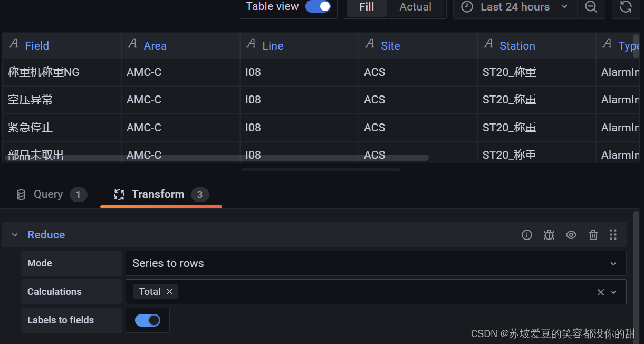
Task: Switch table sizing to Actual
Action: pos(415,7)
